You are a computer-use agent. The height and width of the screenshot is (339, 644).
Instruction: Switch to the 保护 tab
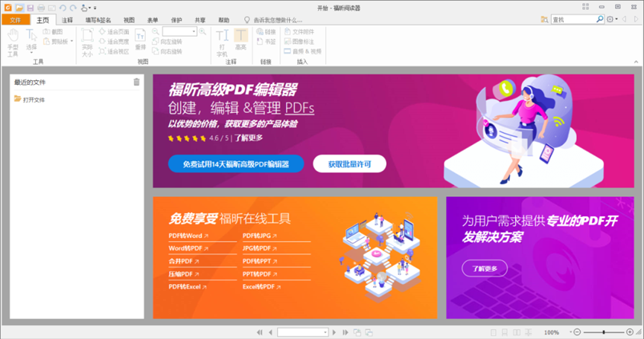[176, 19]
